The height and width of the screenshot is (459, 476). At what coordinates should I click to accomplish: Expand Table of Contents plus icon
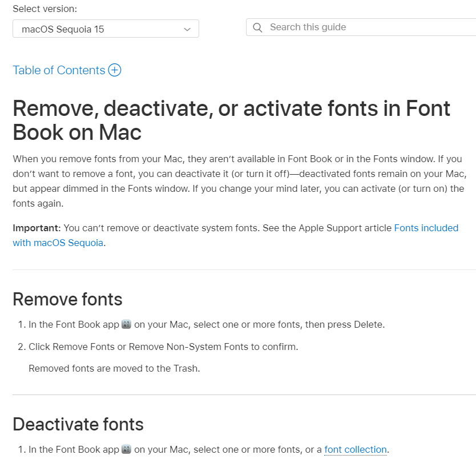tap(115, 70)
